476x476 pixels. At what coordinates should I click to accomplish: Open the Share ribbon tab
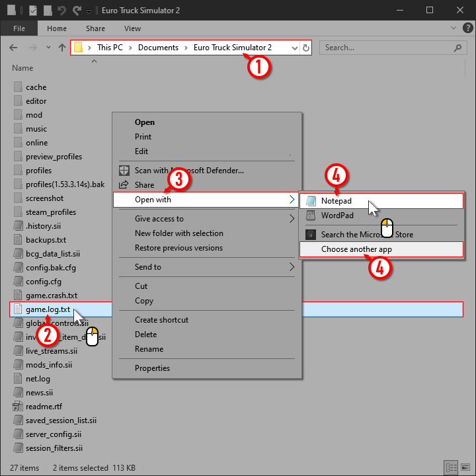coord(95,28)
